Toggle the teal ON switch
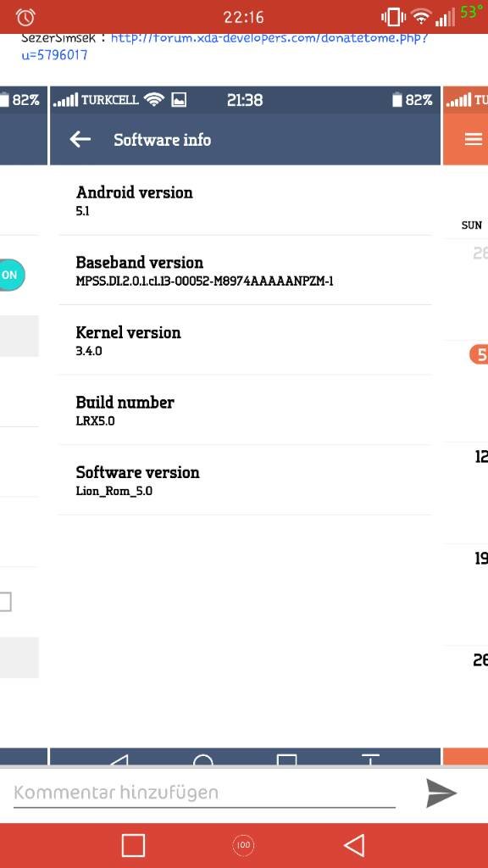 (x=12, y=275)
